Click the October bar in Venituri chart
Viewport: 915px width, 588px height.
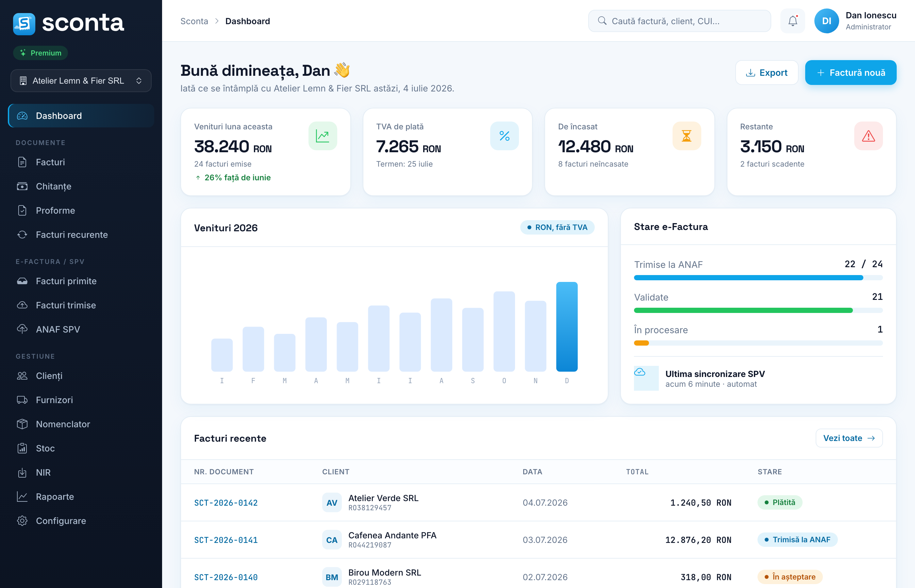tap(504, 332)
